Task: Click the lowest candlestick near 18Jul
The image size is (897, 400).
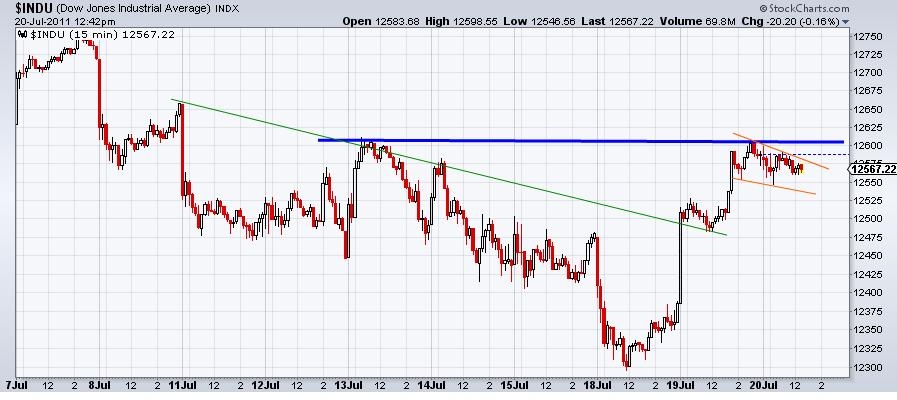Action: pyautogui.click(x=627, y=358)
